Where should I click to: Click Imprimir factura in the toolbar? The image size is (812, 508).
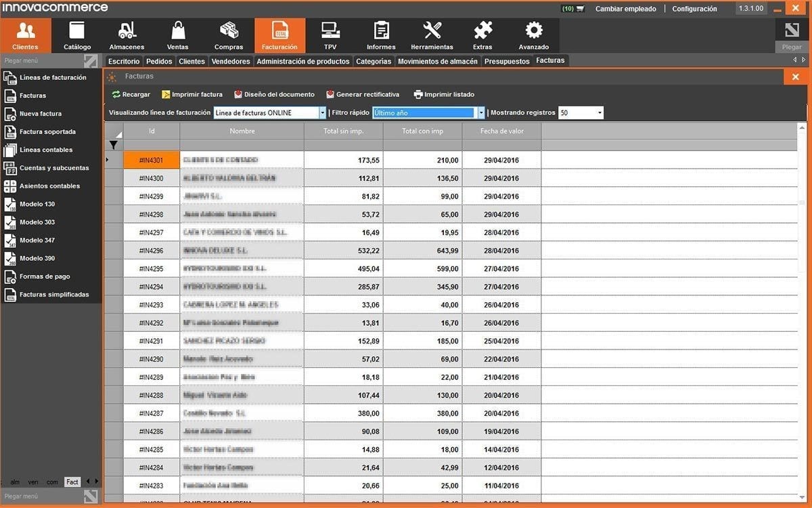pos(191,95)
